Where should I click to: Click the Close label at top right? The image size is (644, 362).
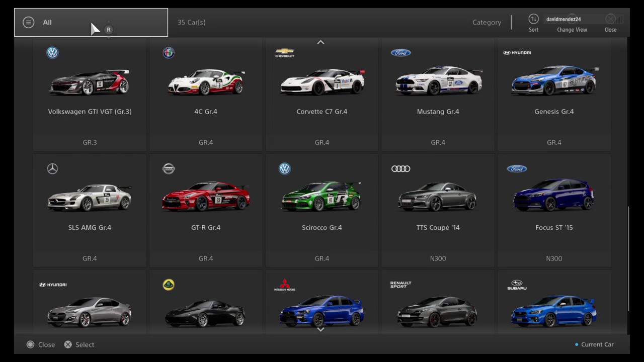coord(610,30)
